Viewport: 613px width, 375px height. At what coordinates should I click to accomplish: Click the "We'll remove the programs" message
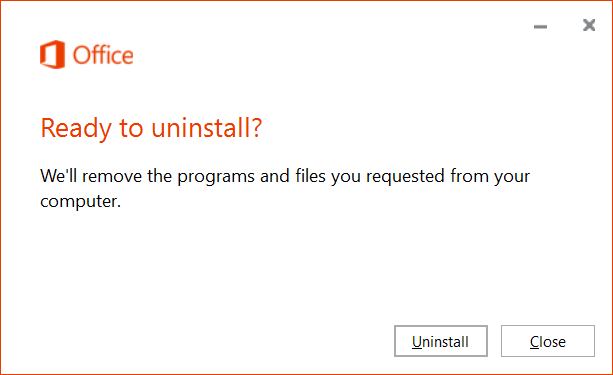coord(285,188)
